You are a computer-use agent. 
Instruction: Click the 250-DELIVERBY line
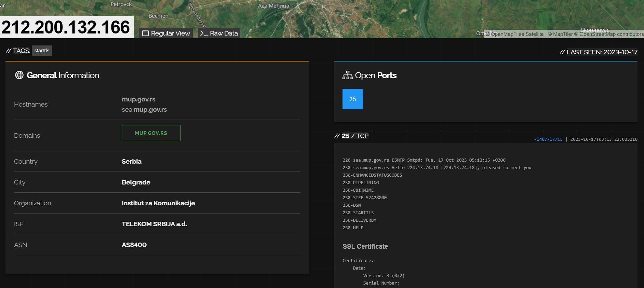point(359,220)
